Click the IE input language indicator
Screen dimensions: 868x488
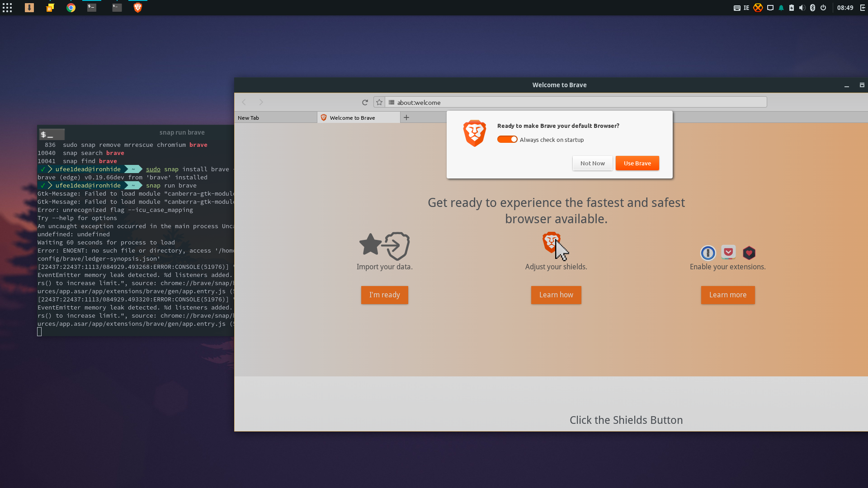coord(746,8)
